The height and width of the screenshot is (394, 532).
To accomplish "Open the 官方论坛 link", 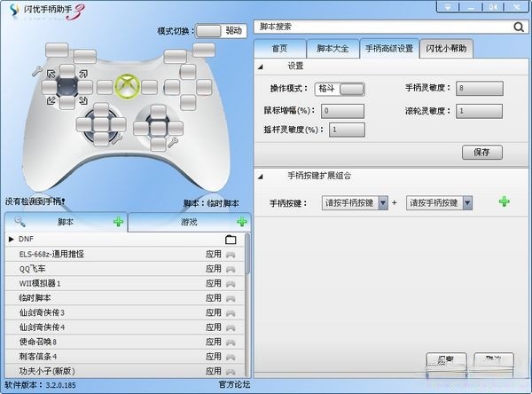I will (x=234, y=384).
